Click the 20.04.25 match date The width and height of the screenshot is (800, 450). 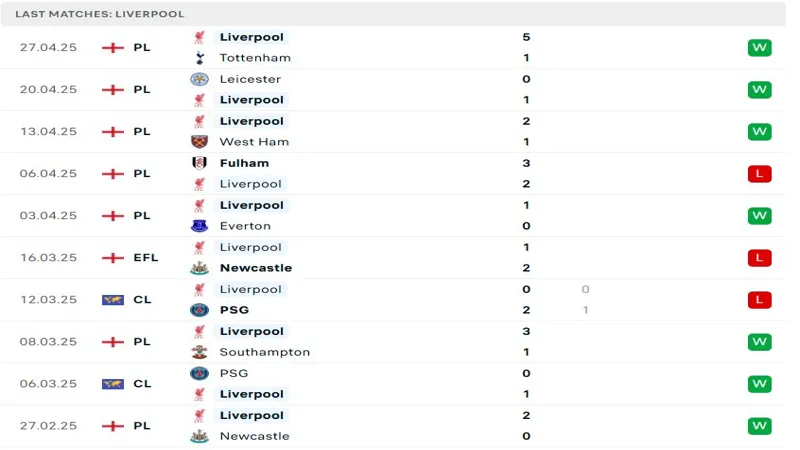pyautogui.click(x=48, y=89)
